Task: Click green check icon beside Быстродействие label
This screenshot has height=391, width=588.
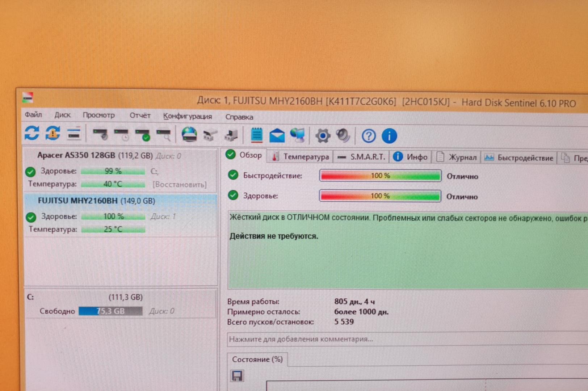Action: tap(233, 175)
